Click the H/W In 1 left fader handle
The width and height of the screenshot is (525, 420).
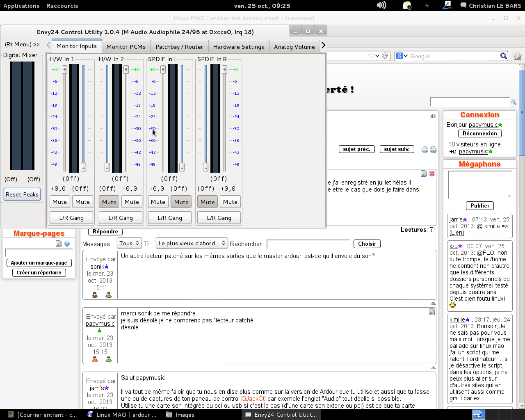point(64,70)
